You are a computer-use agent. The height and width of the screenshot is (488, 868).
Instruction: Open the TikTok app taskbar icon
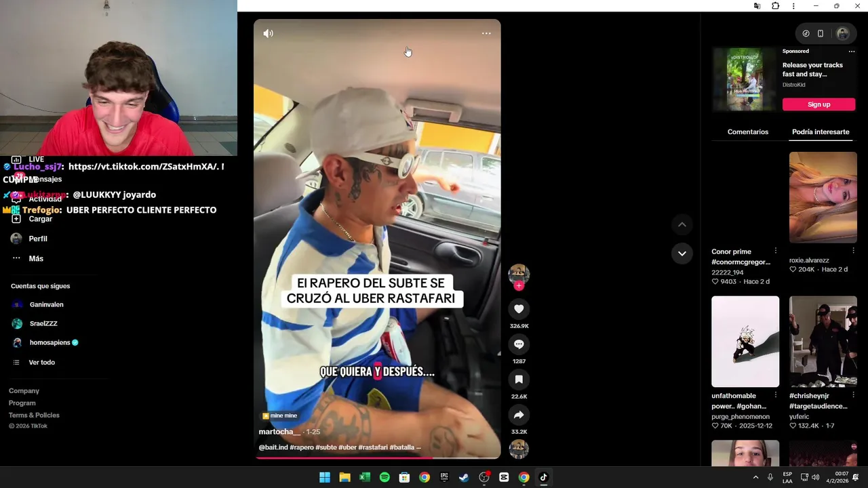coord(543,477)
